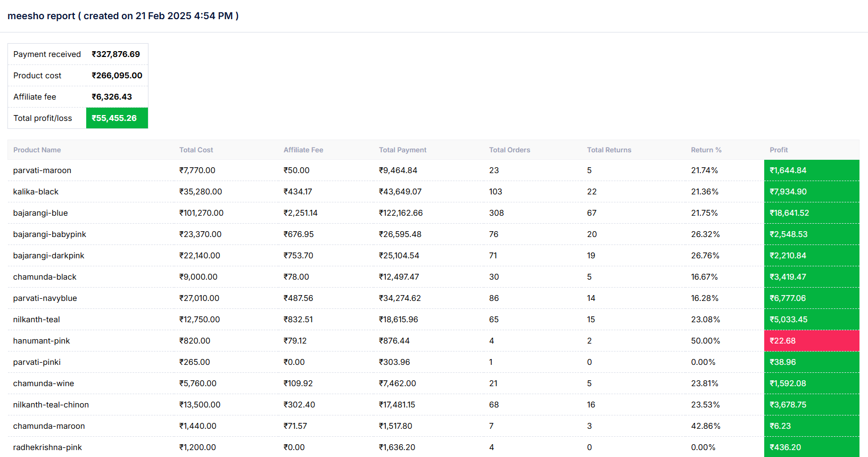Click profit cell ₹3,678.75
Screen dimensions: 868x457
pyautogui.click(x=812, y=405)
